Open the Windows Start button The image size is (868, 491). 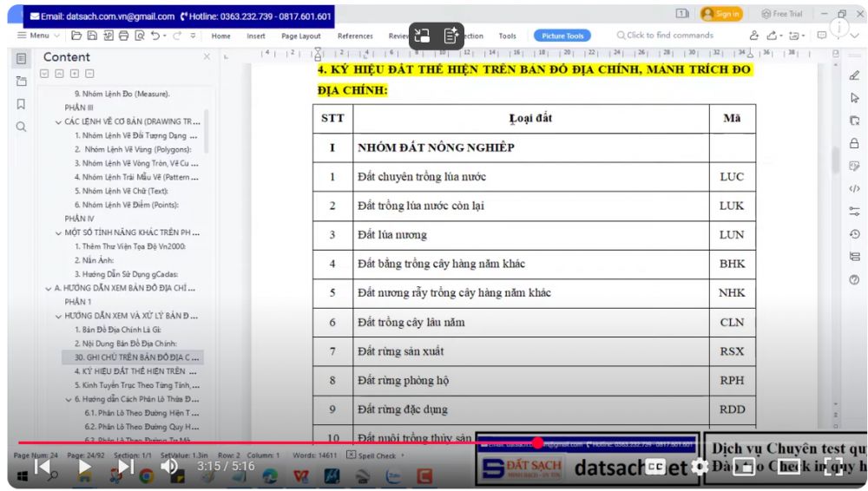23,476
